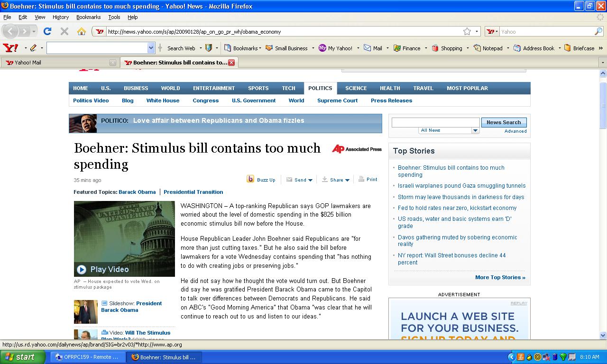The image size is (607, 364).
Task: Reload the page with the refresh icon
Action: click(x=47, y=31)
